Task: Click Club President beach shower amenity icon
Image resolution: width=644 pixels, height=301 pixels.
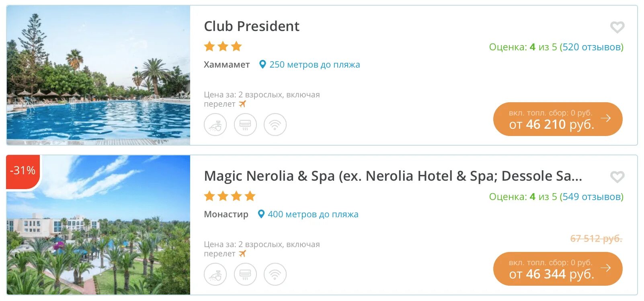Action: pyautogui.click(x=215, y=125)
